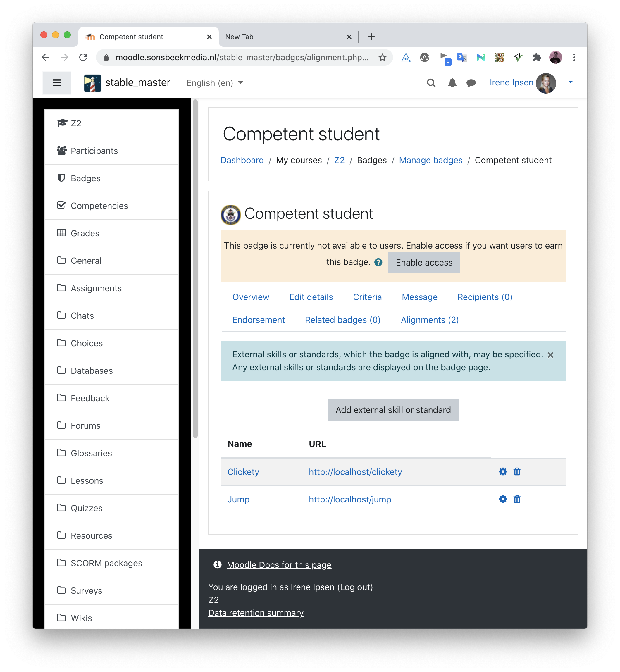Open the http://localhost/jump URL

pyautogui.click(x=350, y=499)
